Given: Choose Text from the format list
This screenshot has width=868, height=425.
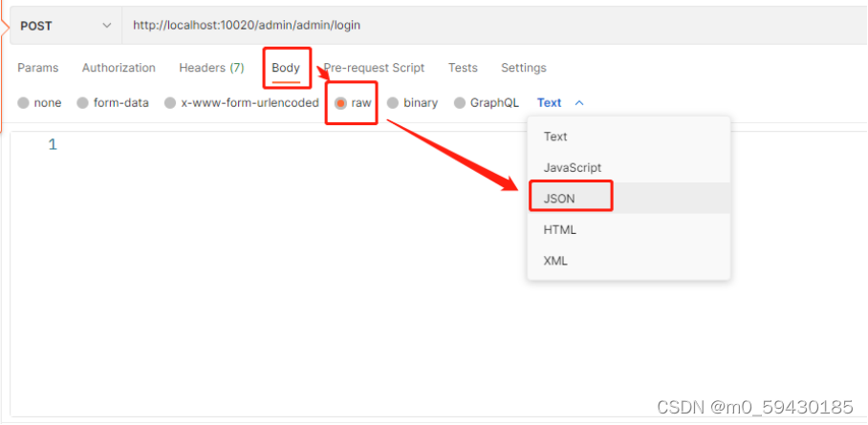Looking at the screenshot, I should pyautogui.click(x=629, y=137).
